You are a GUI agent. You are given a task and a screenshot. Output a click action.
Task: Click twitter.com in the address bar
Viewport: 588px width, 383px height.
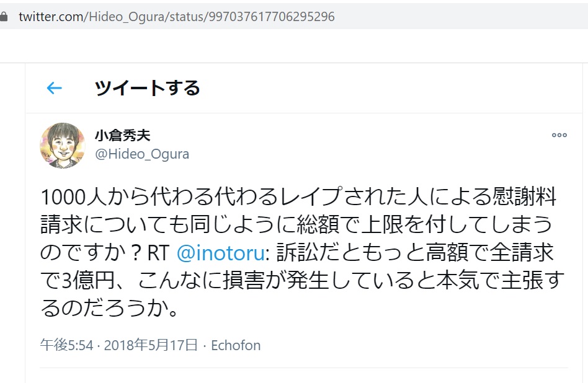pos(50,17)
